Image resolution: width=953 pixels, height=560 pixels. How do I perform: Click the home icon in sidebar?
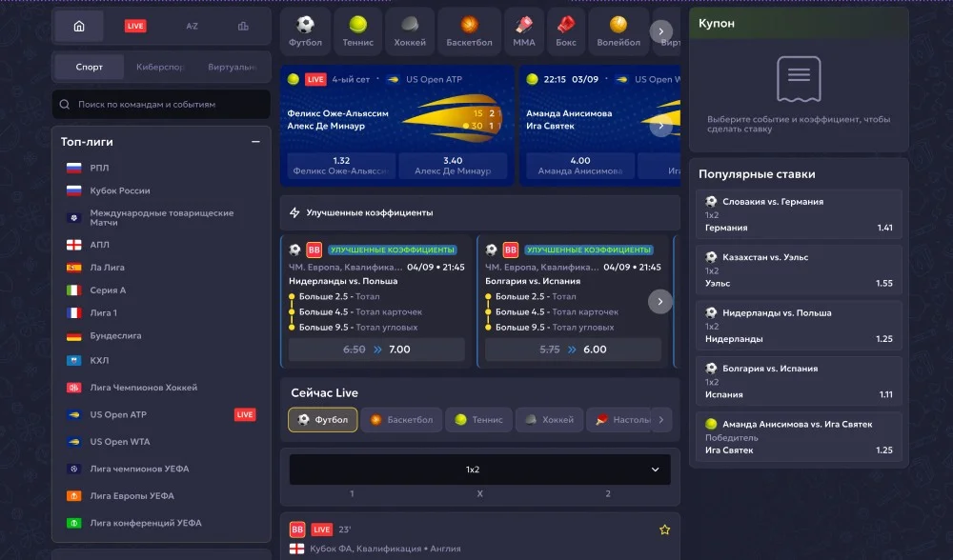79,26
